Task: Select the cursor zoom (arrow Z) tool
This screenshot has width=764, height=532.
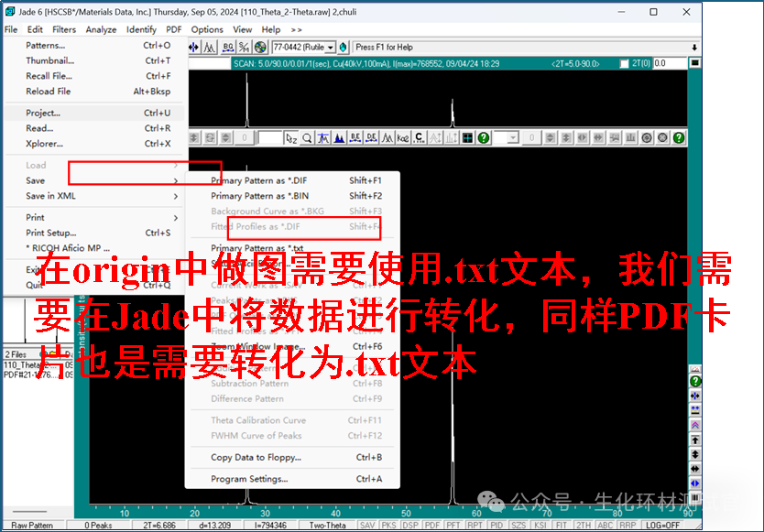Action: tap(291, 138)
